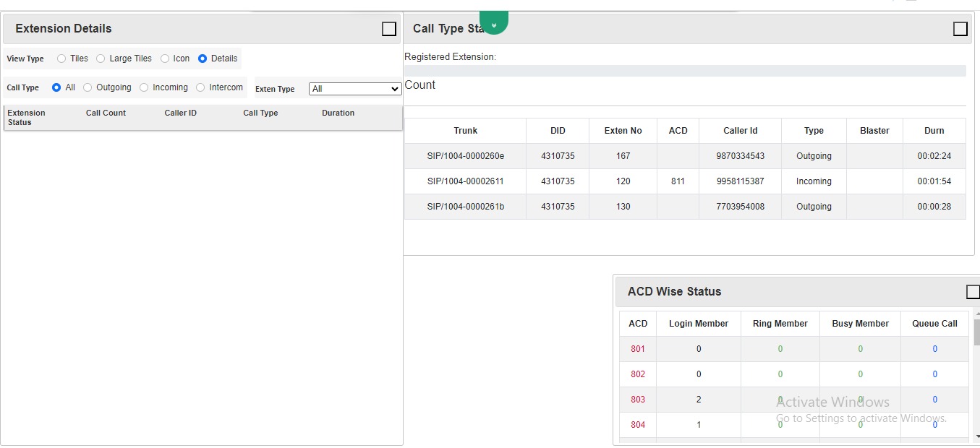Viewport: 980px width, 448px height.
Task: Switch view type to Icon
Action: pyautogui.click(x=165, y=59)
